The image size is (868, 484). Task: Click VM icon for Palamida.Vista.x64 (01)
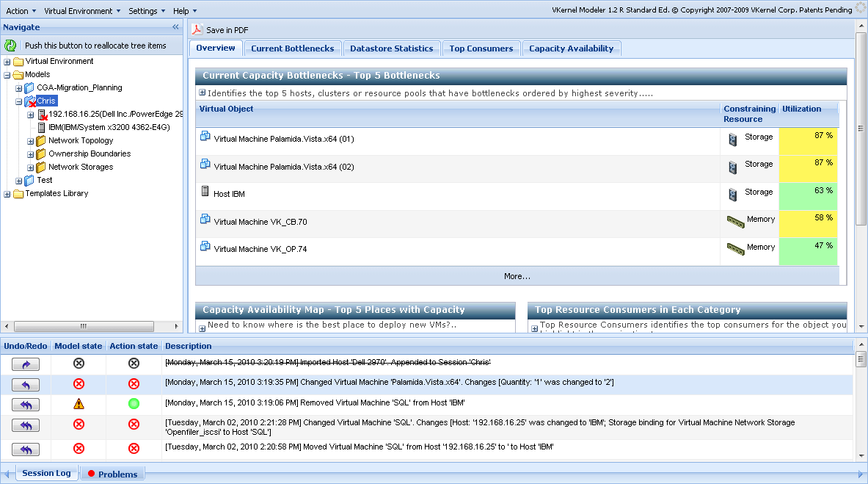click(205, 136)
